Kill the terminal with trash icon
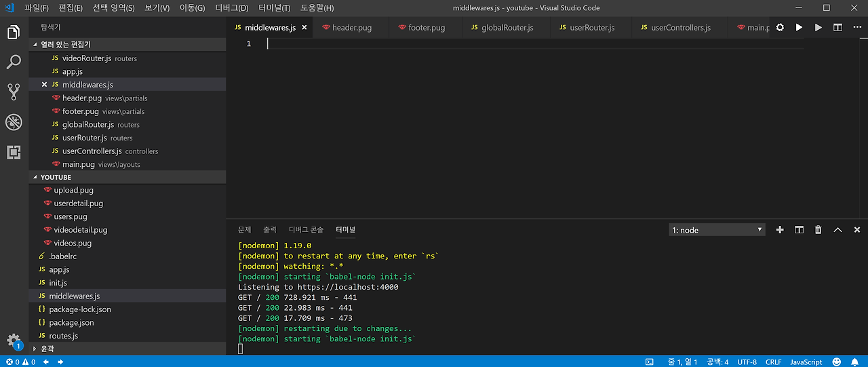868x367 pixels. tap(818, 230)
